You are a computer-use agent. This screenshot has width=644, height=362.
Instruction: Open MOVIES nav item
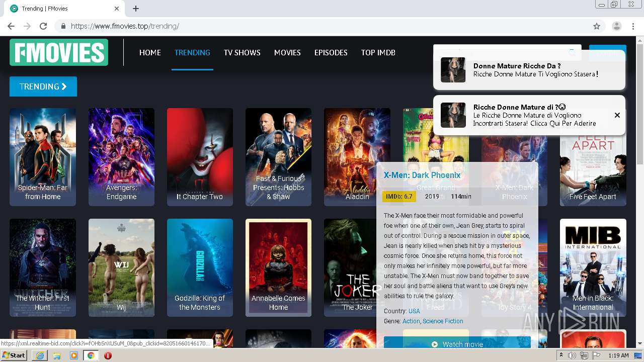287,52
